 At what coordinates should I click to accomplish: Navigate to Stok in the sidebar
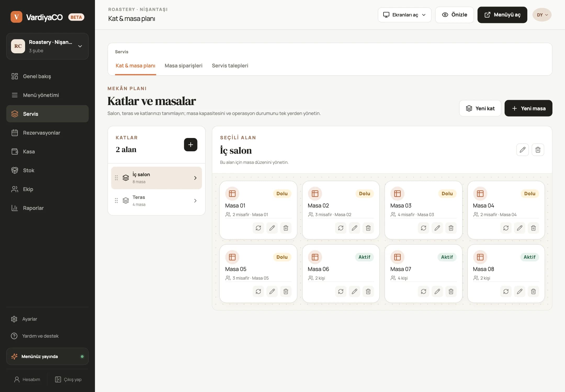[x=47, y=170]
